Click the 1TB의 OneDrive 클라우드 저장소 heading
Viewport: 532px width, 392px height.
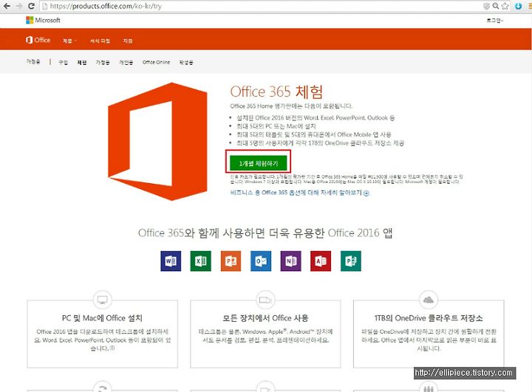click(429, 318)
